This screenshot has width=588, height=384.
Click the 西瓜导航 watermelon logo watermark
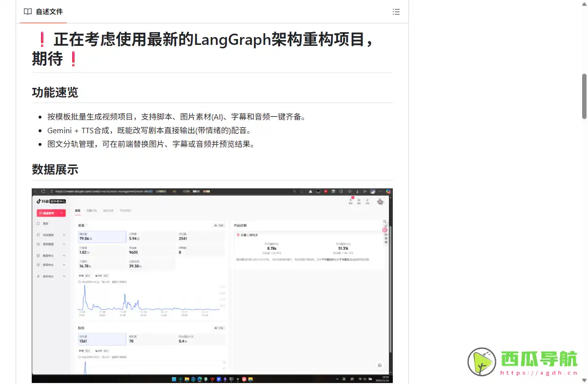coord(482,361)
